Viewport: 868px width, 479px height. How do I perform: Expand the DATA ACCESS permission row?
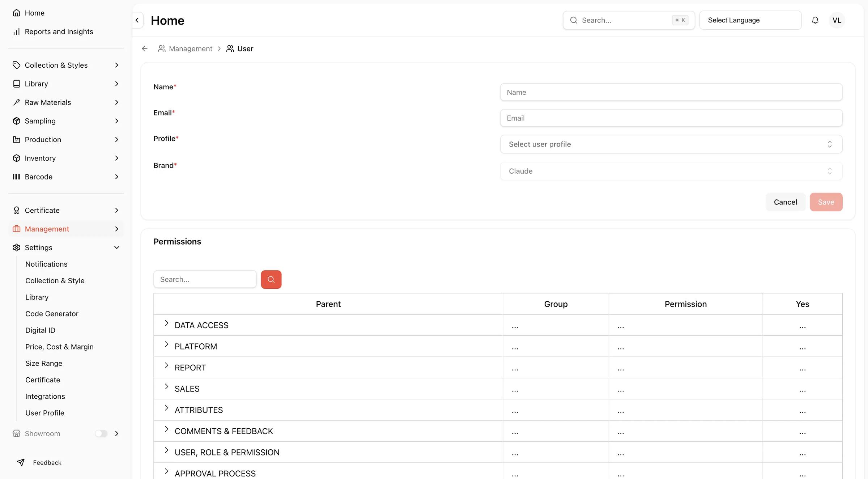pyautogui.click(x=166, y=323)
